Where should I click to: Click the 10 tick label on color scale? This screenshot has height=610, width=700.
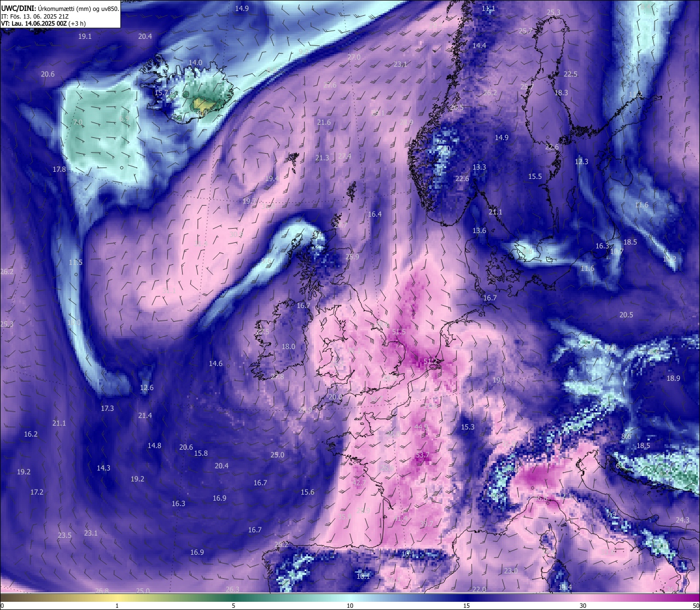pos(350,606)
